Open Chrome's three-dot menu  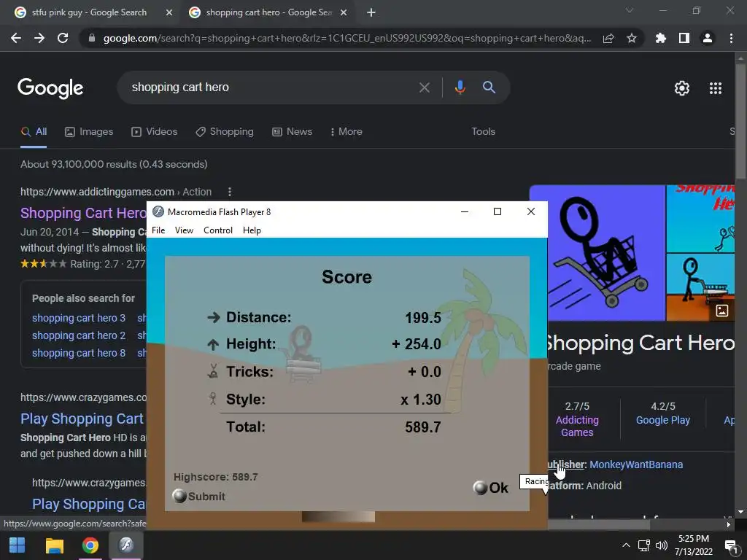731,38
